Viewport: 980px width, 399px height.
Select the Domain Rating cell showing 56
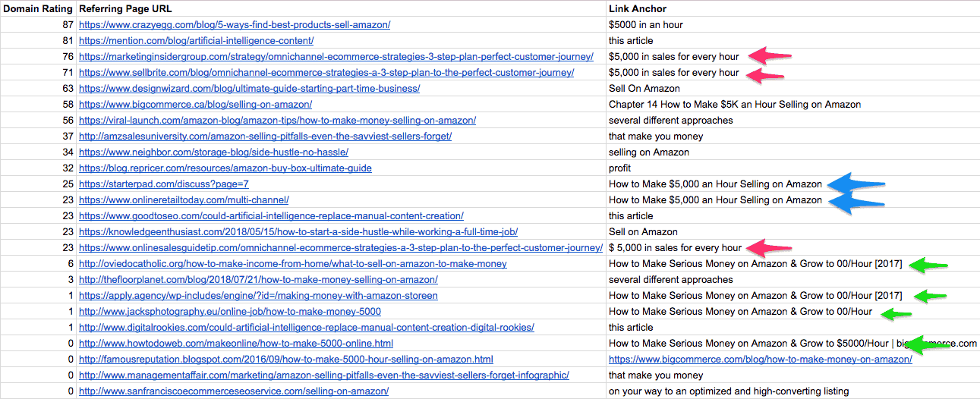tap(37, 120)
